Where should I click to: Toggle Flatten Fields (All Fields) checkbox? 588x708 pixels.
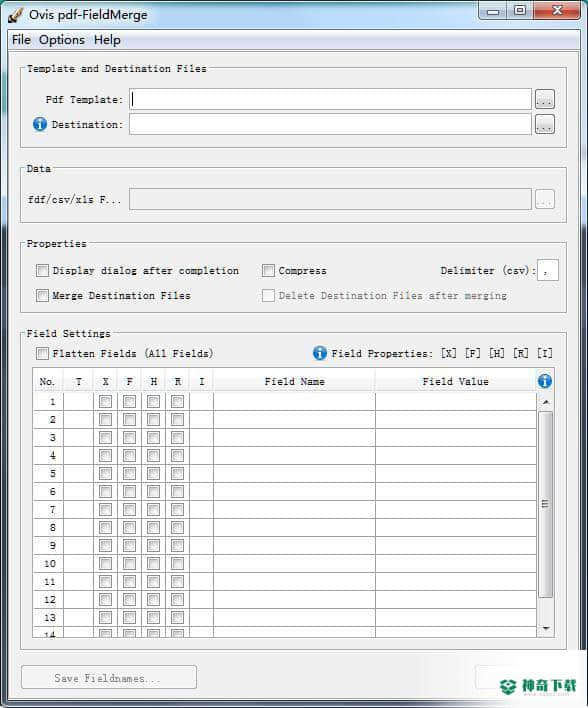point(42,353)
